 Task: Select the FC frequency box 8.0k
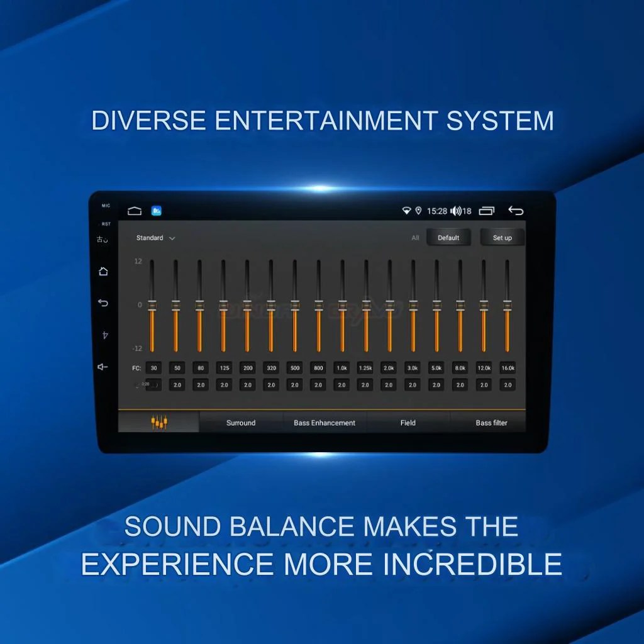point(460,368)
